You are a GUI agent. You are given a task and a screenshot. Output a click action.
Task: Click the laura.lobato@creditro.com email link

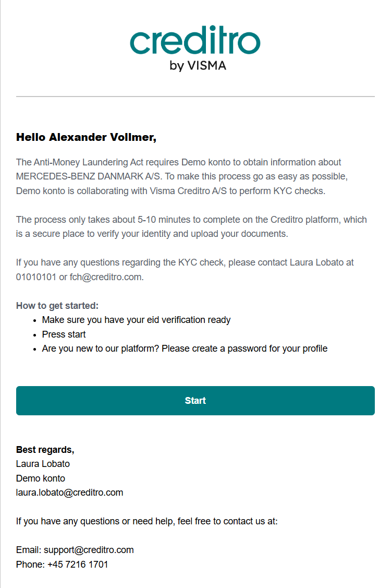pos(69,493)
